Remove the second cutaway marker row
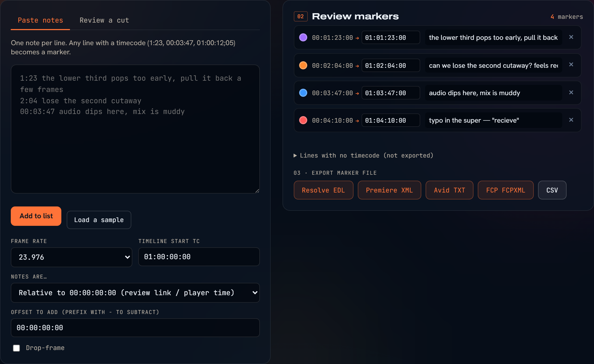The height and width of the screenshot is (364, 594). click(571, 65)
